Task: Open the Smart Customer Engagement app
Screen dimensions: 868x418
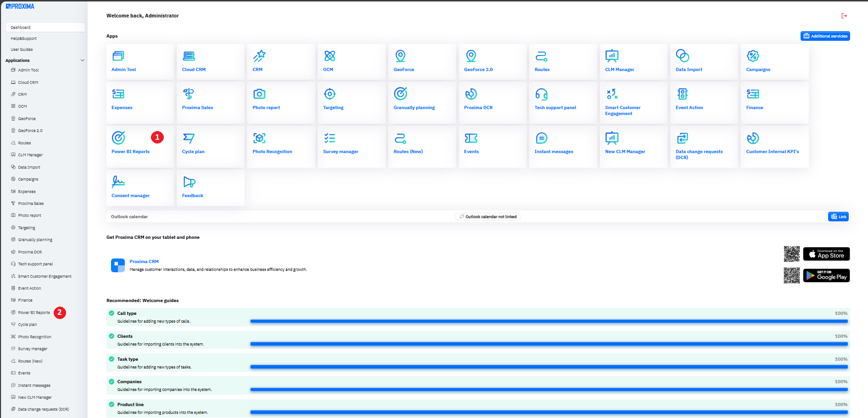Action: (633, 102)
